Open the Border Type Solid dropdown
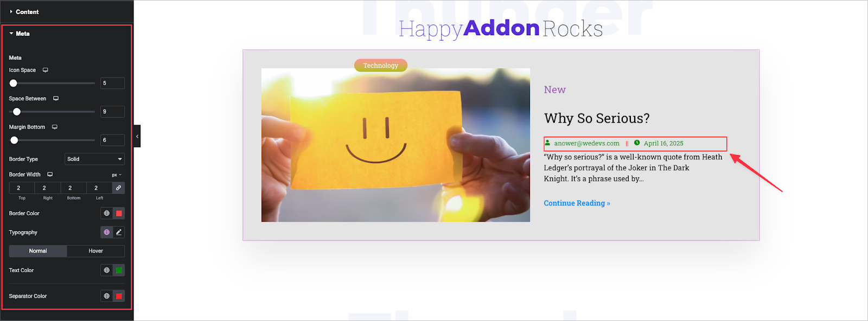The height and width of the screenshot is (321, 868). pos(95,159)
